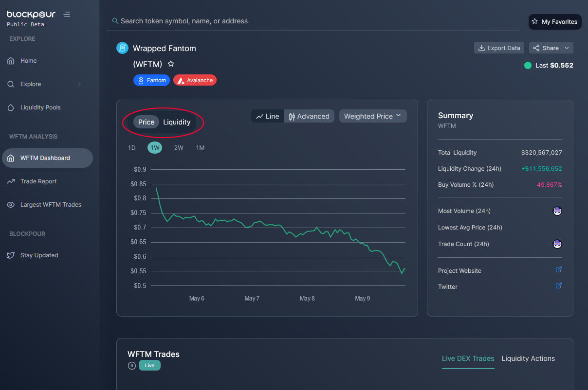Click the Trade Count exchange avatar icon
This screenshot has height=390, width=588.
tap(557, 244)
